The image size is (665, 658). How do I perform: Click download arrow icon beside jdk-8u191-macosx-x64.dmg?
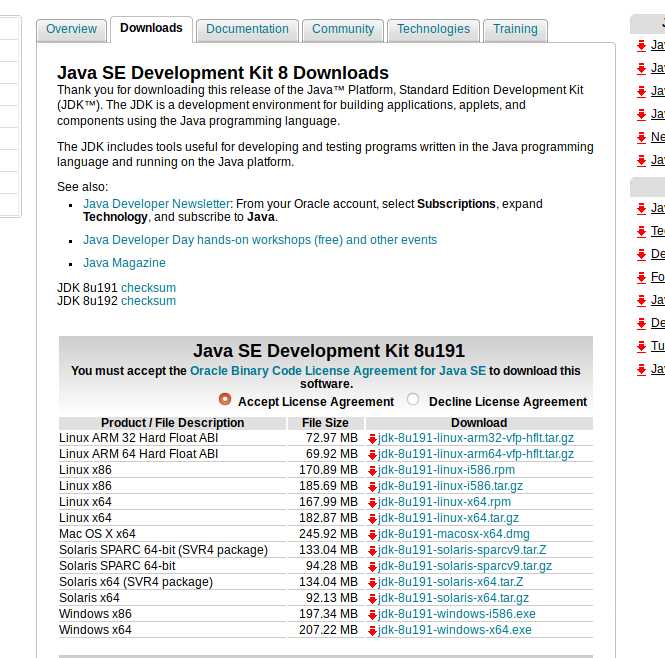coord(372,535)
